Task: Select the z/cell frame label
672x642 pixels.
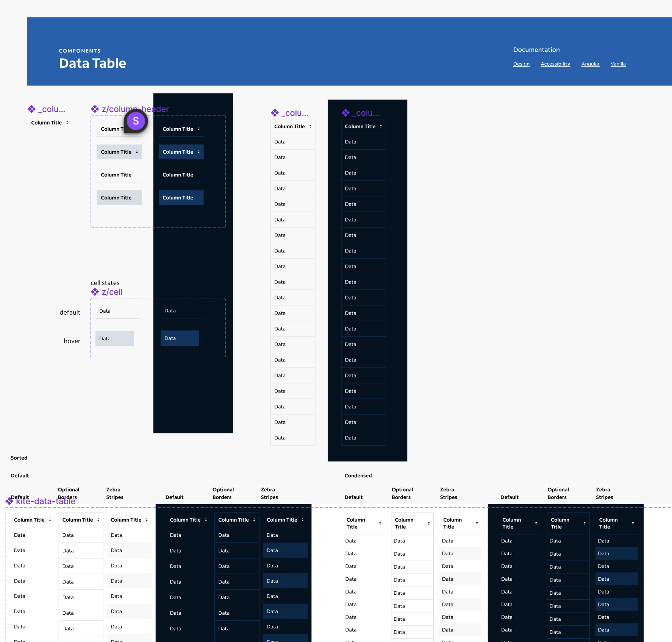Action: click(x=112, y=292)
